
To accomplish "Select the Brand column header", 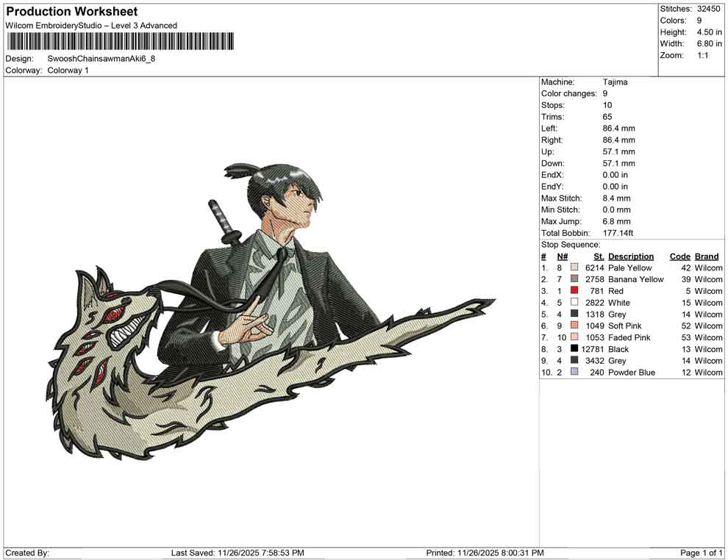I will tap(707, 256).
